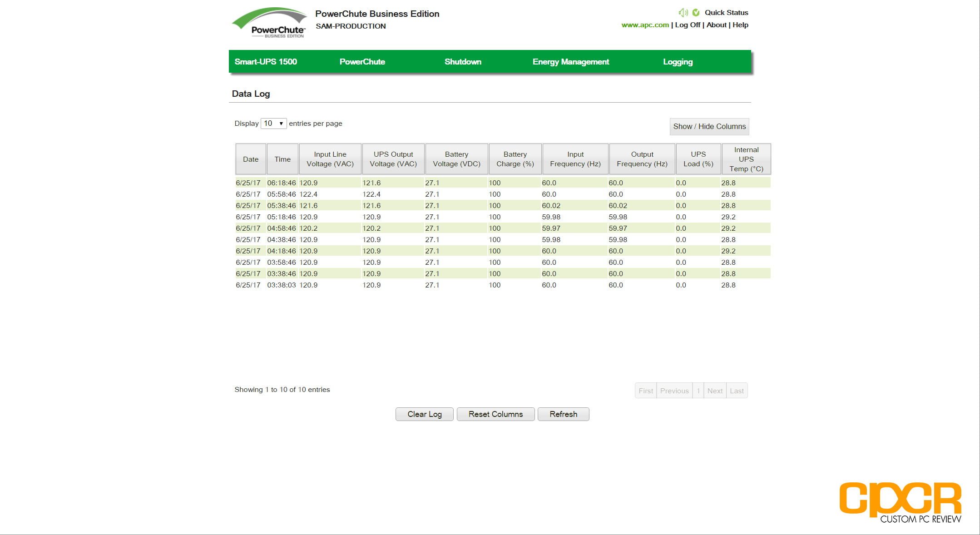Click the Previous pagination button
The width and height of the screenshot is (980, 535).
coord(674,391)
